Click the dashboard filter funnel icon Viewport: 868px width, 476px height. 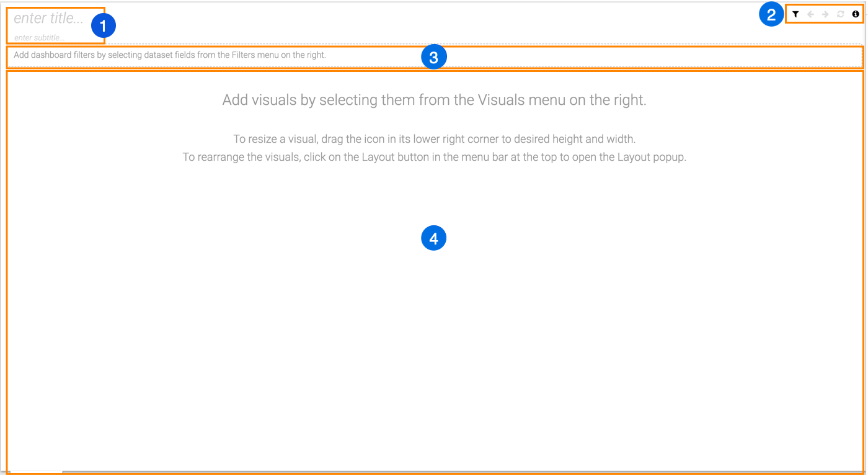click(795, 14)
